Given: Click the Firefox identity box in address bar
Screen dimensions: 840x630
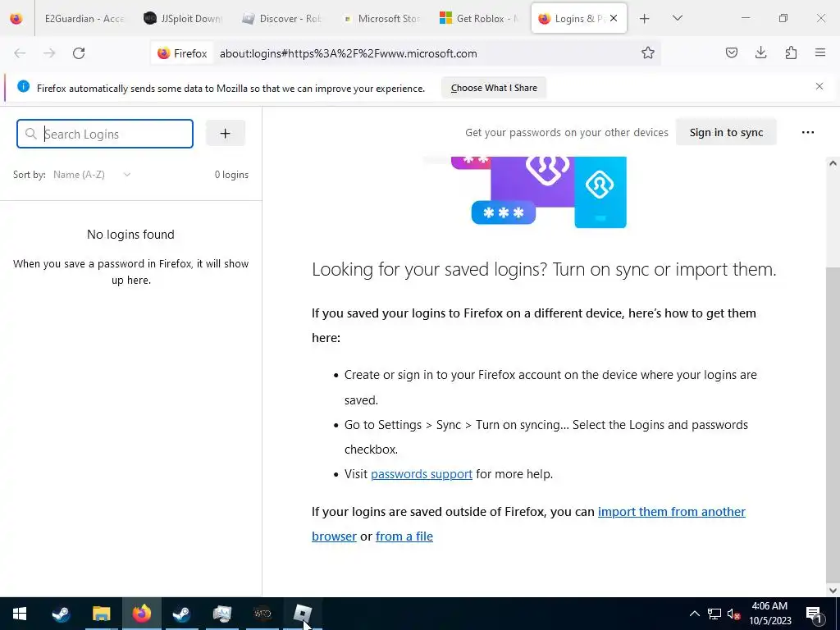Looking at the screenshot, I should [x=182, y=53].
